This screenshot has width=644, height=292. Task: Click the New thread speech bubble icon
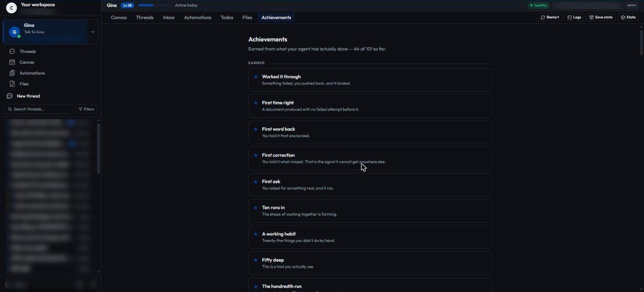[9, 96]
